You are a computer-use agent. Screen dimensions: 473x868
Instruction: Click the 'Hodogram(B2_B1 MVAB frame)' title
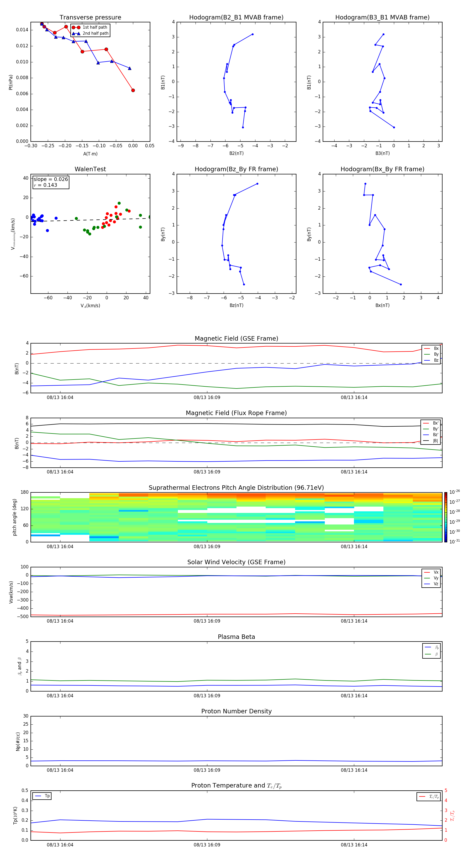(236, 18)
